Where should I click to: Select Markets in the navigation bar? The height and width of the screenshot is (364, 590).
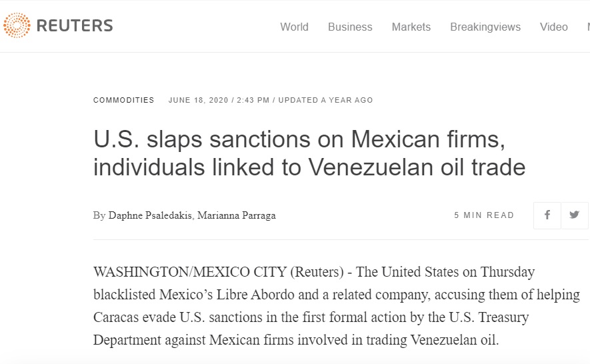pyautogui.click(x=411, y=27)
